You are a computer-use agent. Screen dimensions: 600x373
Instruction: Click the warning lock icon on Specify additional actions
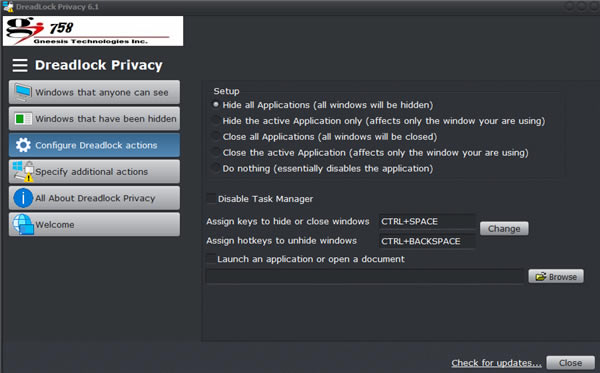tap(23, 171)
